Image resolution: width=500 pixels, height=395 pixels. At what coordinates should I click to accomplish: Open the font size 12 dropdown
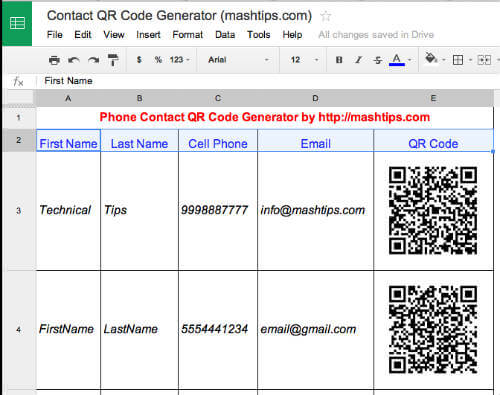coord(304,60)
